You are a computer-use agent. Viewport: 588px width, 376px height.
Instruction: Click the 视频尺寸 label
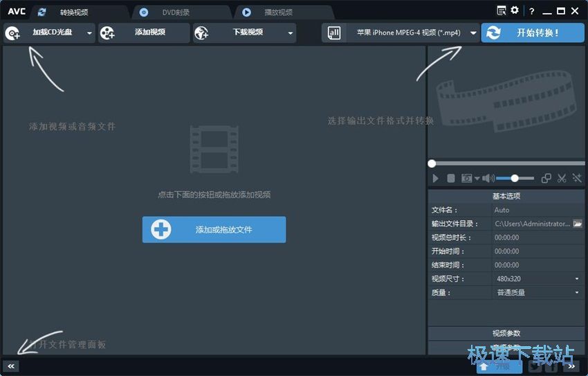point(448,279)
